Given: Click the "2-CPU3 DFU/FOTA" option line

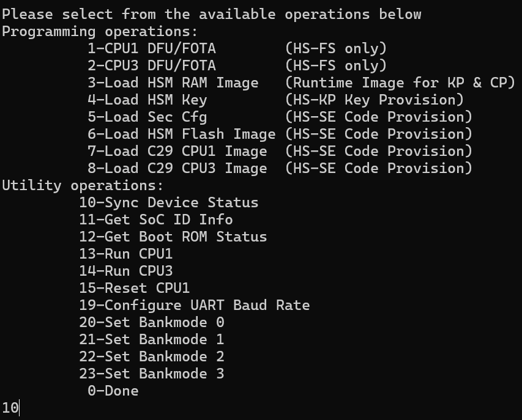Looking at the screenshot, I should pyautogui.click(x=151, y=65).
